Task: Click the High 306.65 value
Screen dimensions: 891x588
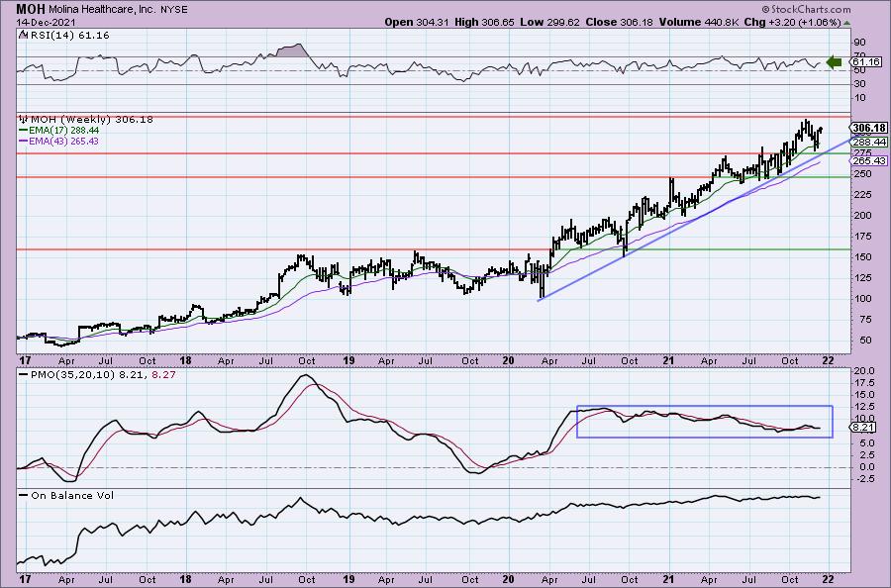Action: (483, 22)
